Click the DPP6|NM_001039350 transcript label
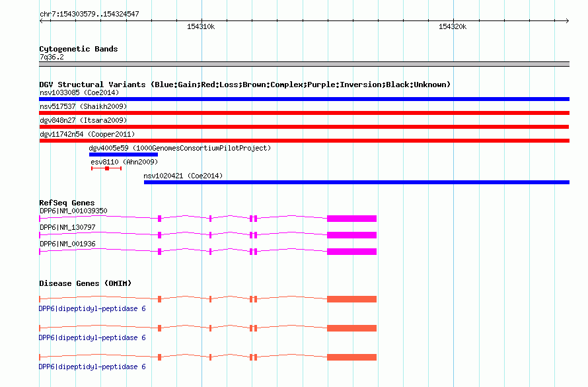The image size is (588, 387). tap(73, 211)
